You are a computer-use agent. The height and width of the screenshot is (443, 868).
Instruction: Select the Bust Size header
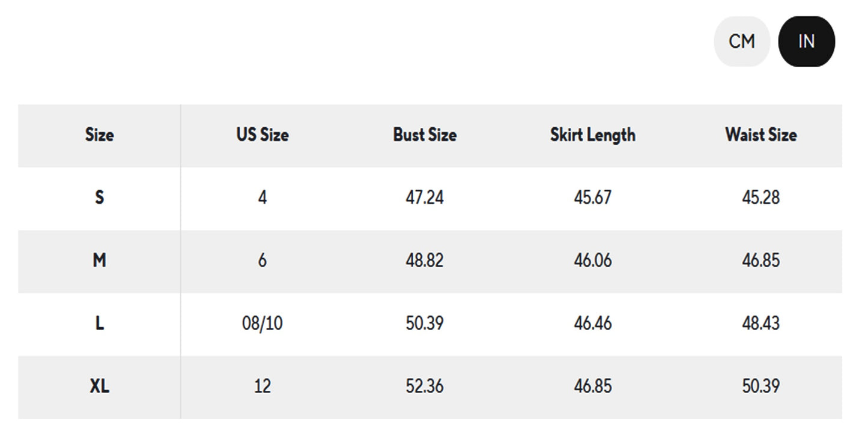[425, 135]
